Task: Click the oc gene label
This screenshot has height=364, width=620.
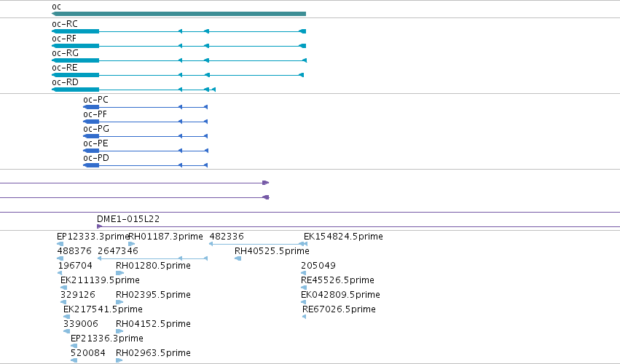Action: (x=57, y=7)
